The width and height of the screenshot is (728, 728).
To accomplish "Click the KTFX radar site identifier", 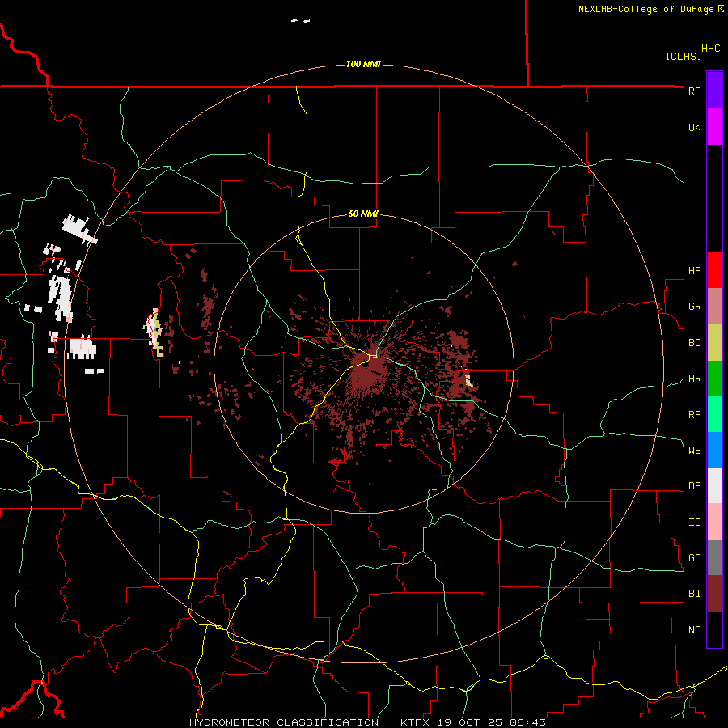I will 415,722.
